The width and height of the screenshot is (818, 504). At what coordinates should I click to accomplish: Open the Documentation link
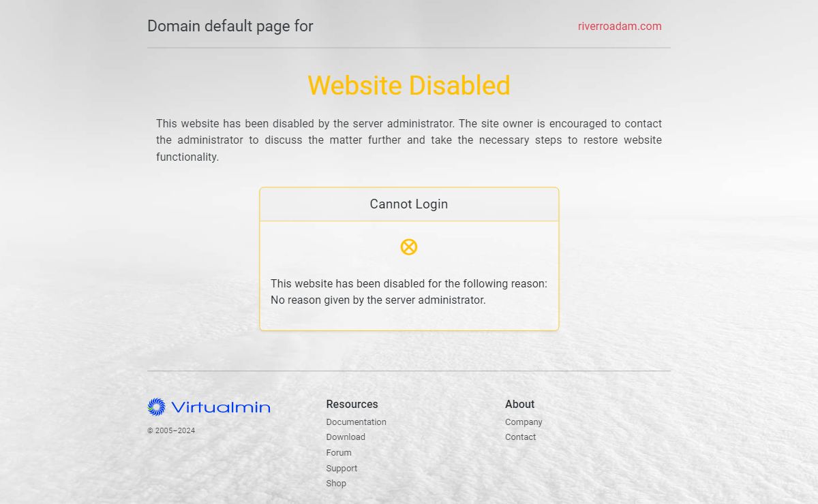pyautogui.click(x=356, y=422)
